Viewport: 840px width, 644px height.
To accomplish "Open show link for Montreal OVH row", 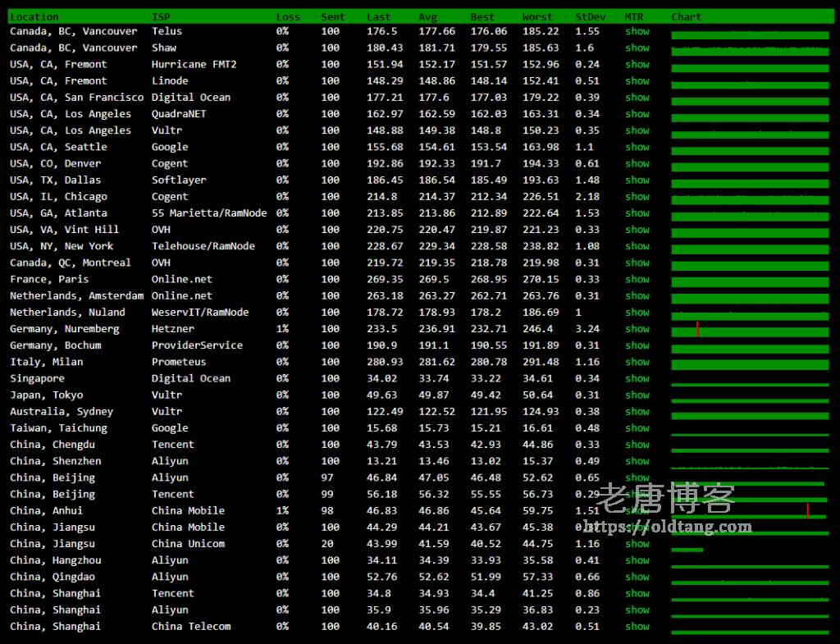I will click(x=637, y=263).
